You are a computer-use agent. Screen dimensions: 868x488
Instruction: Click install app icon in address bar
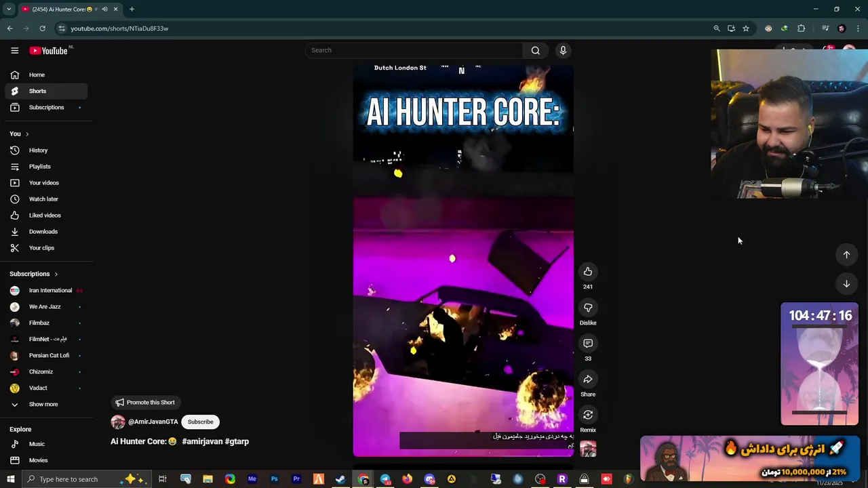click(x=731, y=28)
